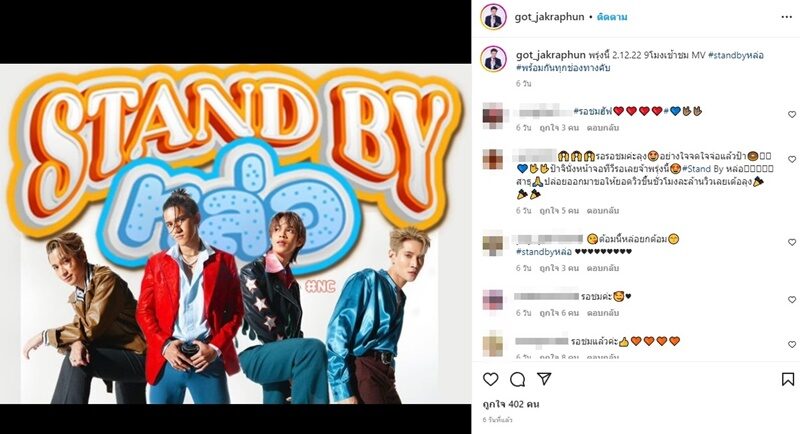View 5 likes on second comment
The width and height of the screenshot is (800, 434).
tap(559, 210)
